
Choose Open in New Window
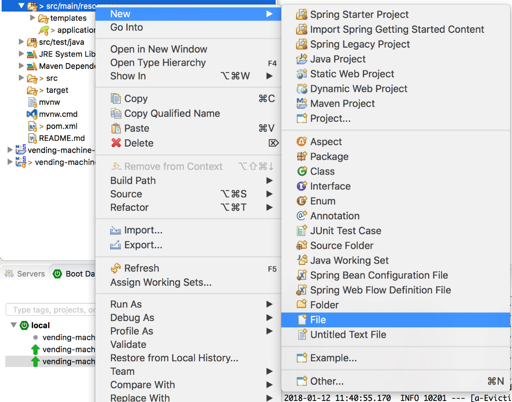coord(188,49)
